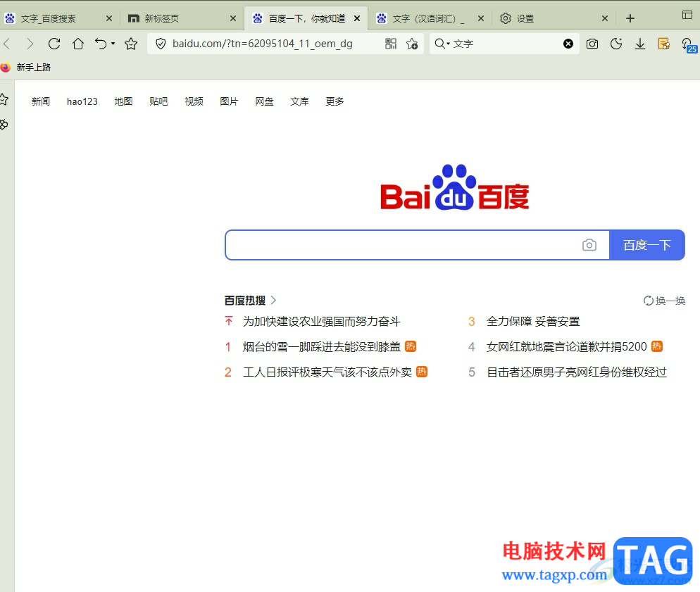Screen dimensions: 700x592
Task: Toggle night mode moon icon
Action: 616,44
